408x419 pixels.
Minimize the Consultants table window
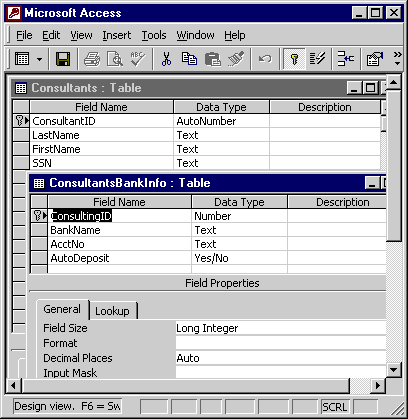354,88
